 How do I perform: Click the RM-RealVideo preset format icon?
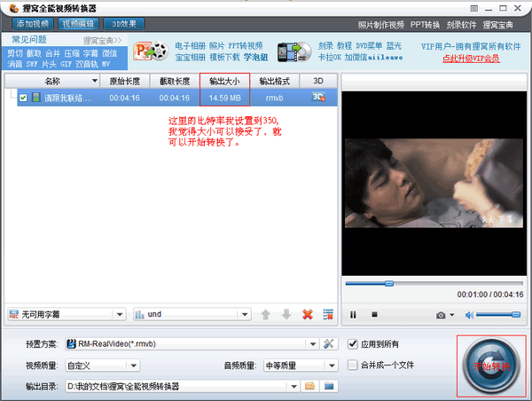point(71,344)
